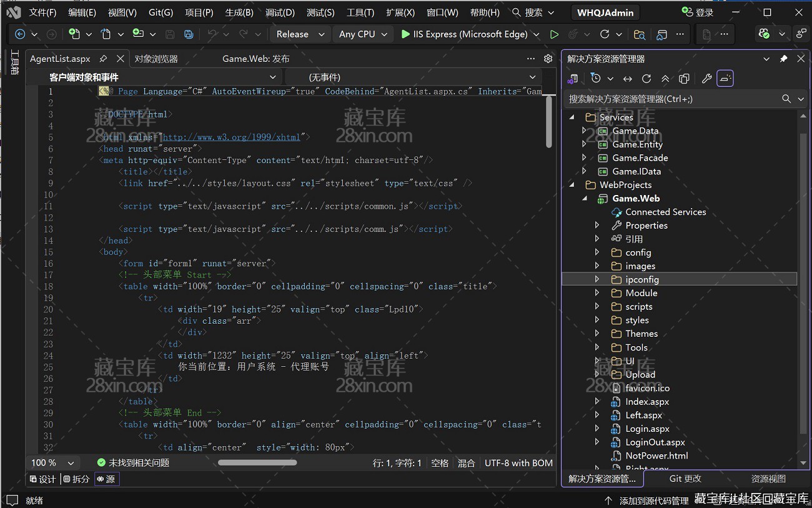The image size is (812, 508).
Task: Open Properties wrench icon in Solution Explorer
Action: [706, 79]
